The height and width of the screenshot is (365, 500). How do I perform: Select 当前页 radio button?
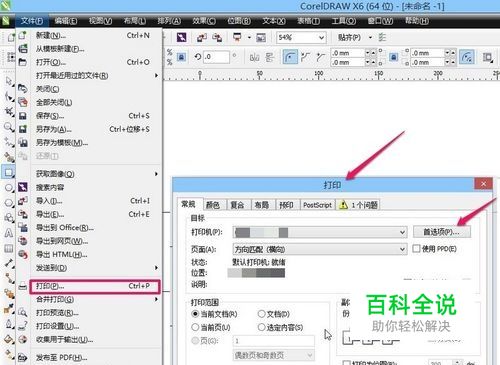(195, 327)
